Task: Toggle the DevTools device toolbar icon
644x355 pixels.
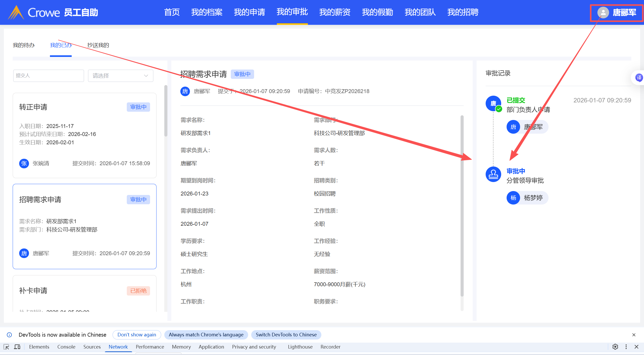Action: (x=17, y=347)
